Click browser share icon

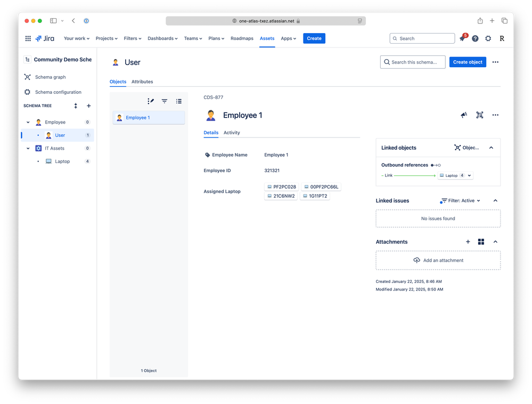coord(480,21)
